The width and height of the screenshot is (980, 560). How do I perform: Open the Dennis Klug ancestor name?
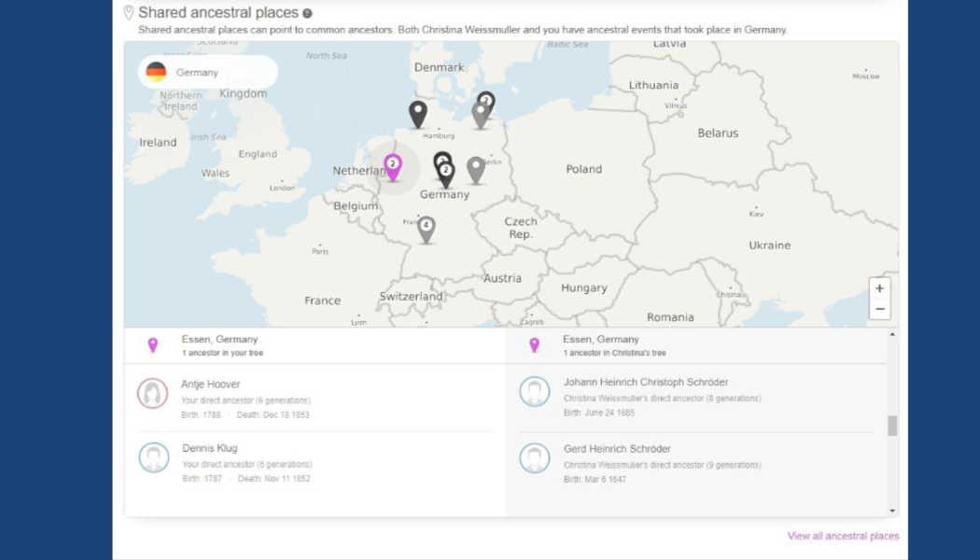(x=210, y=448)
